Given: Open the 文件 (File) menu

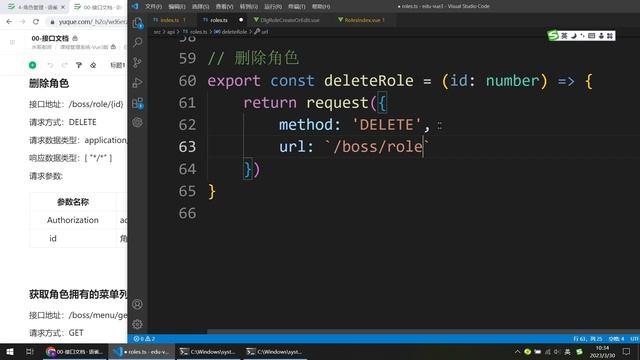Looking at the screenshot, I should 153,6.
